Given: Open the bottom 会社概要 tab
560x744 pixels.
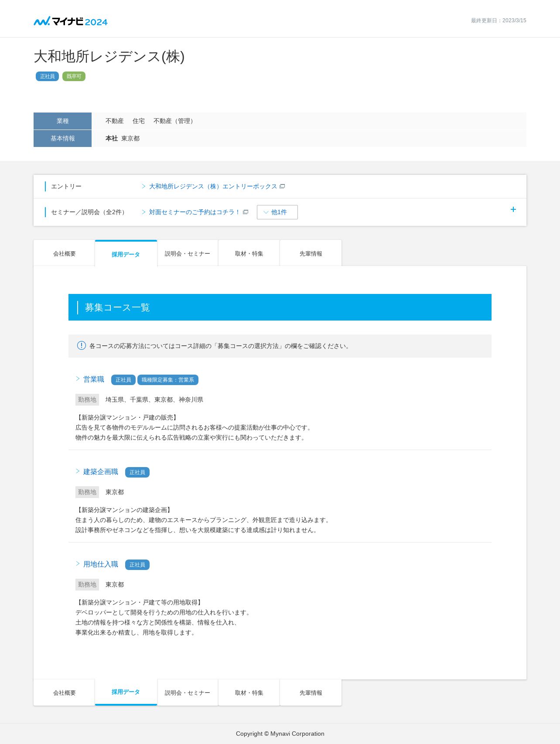Looking at the screenshot, I should point(65,693).
